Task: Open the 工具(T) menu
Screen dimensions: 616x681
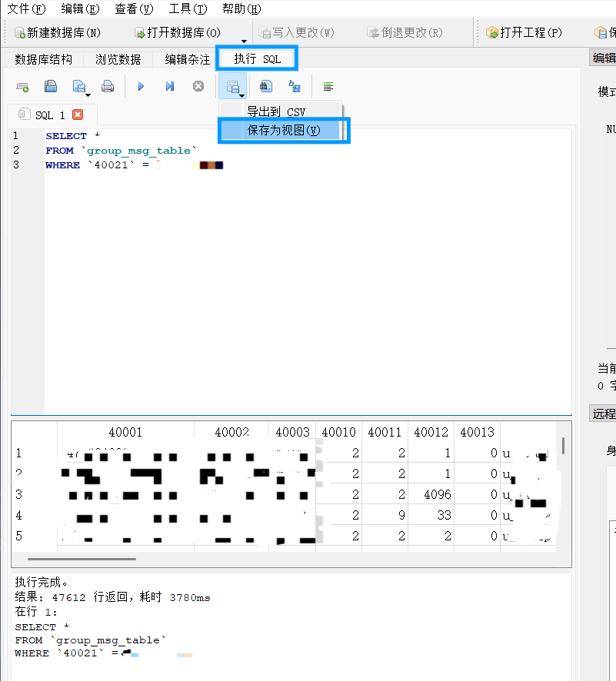Action: pyautogui.click(x=188, y=8)
